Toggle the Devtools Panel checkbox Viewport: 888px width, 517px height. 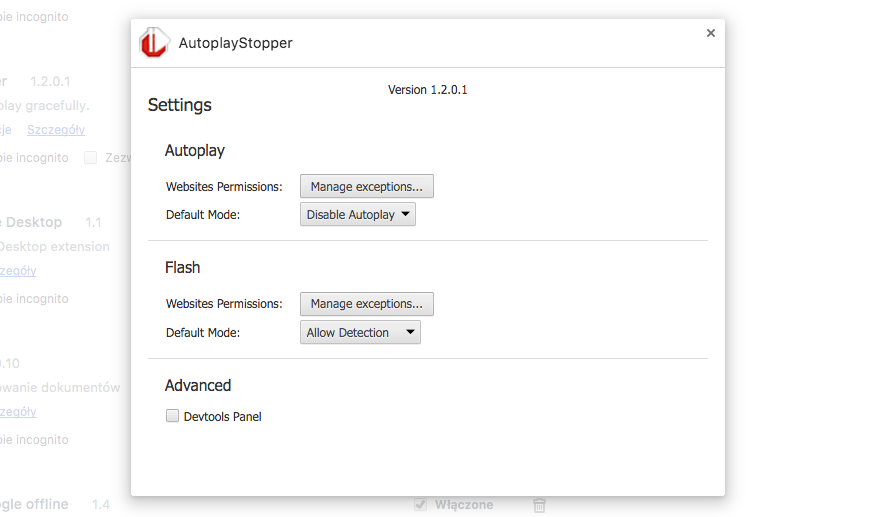(x=172, y=416)
